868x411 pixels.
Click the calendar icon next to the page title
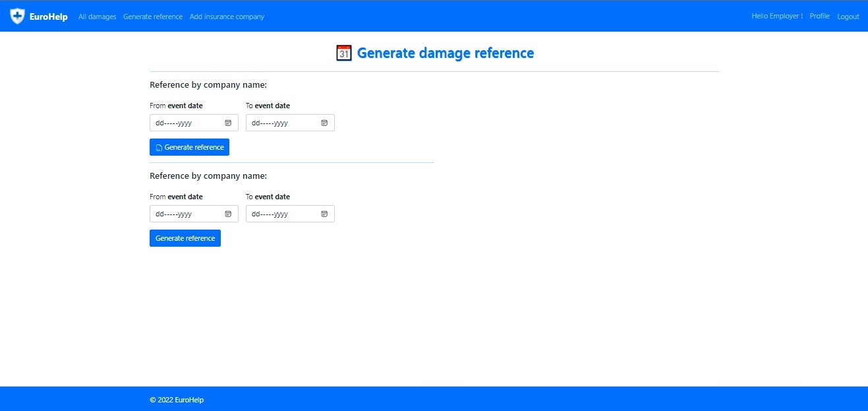(x=344, y=53)
